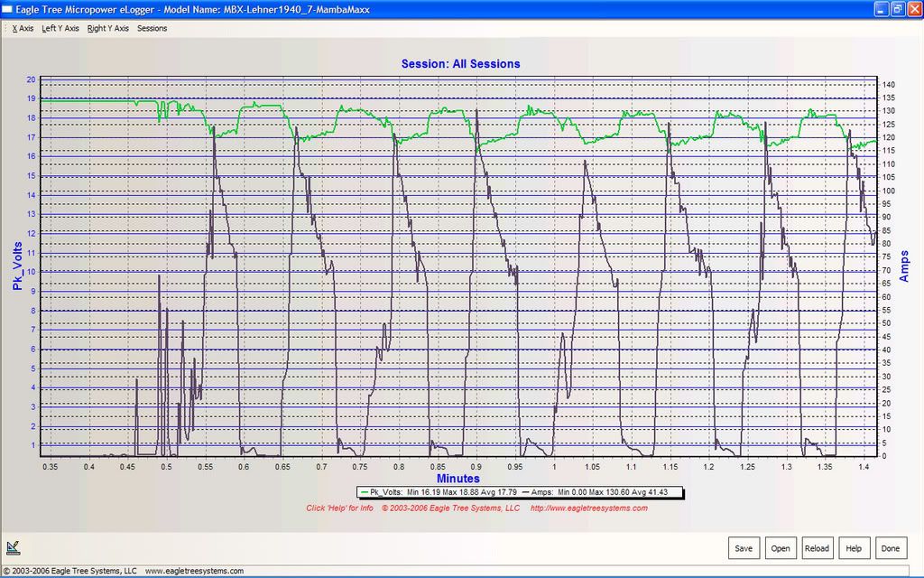Image resolution: width=924 pixels, height=578 pixels.
Task: Click the 'Session: All Sessions' chart title
Action: tap(460, 64)
